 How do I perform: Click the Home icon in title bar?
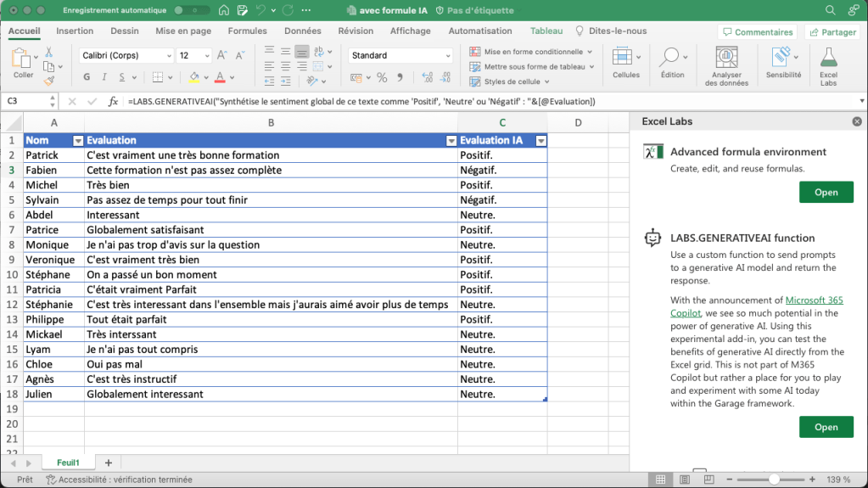pos(223,10)
